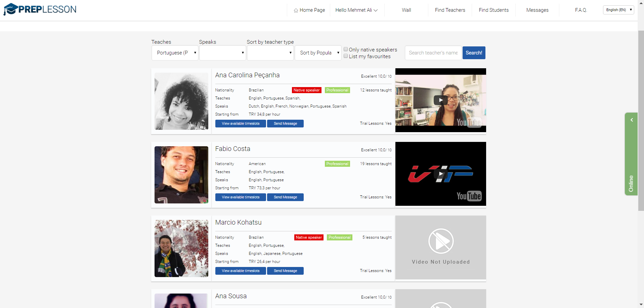The width and height of the screenshot is (644, 308).
Task: Click the vertical Online panel label
Action: (631, 184)
